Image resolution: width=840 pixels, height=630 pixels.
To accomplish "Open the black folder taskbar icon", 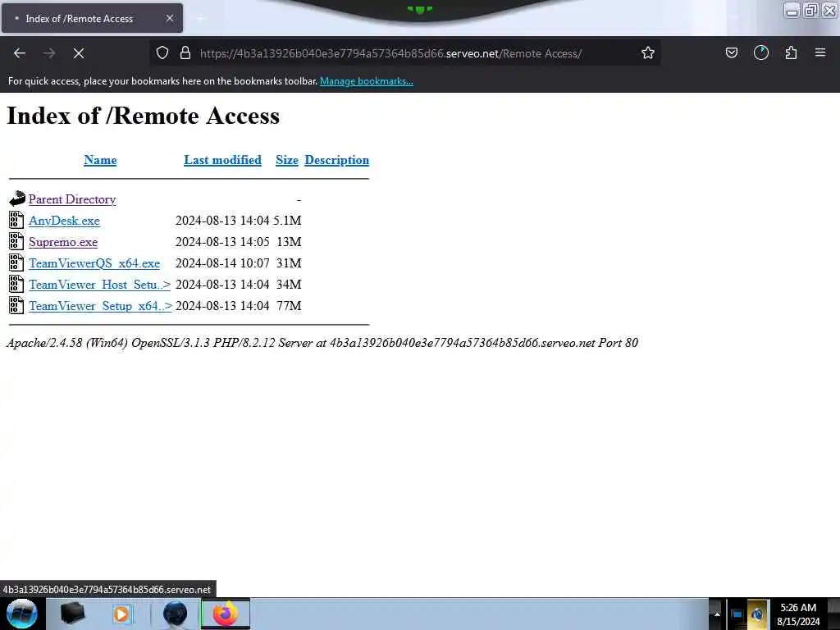I will pos(72,614).
